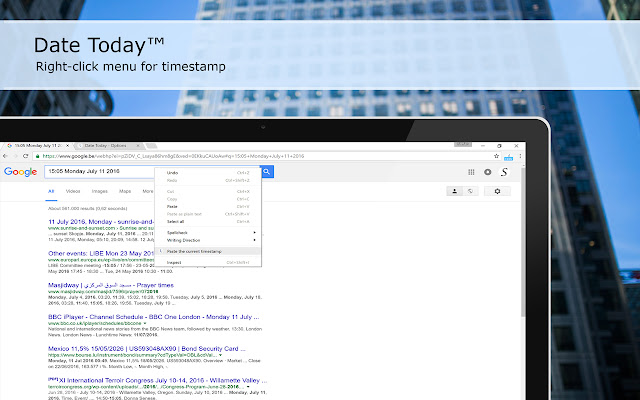Switch to global results globe toggle
This screenshot has height=400, width=640.
pyautogui.click(x=469, y=190)
